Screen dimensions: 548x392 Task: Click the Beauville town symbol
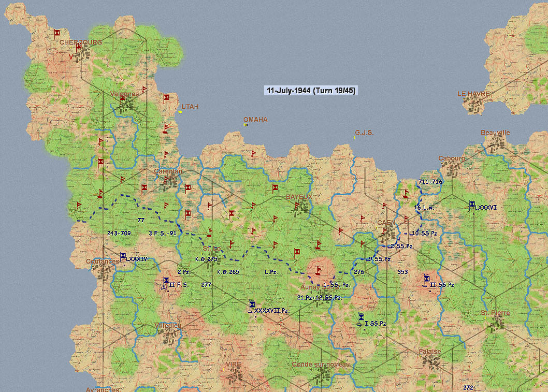[x=496, y=142]
